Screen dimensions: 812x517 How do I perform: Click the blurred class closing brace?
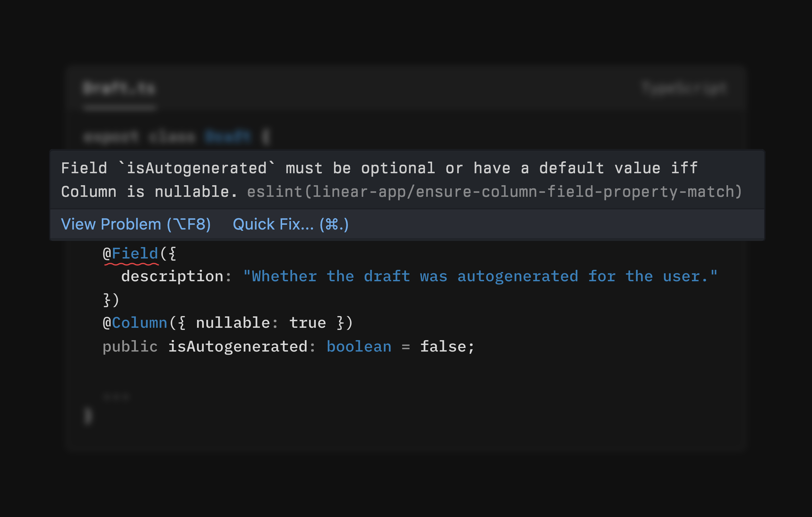point(88,416)
